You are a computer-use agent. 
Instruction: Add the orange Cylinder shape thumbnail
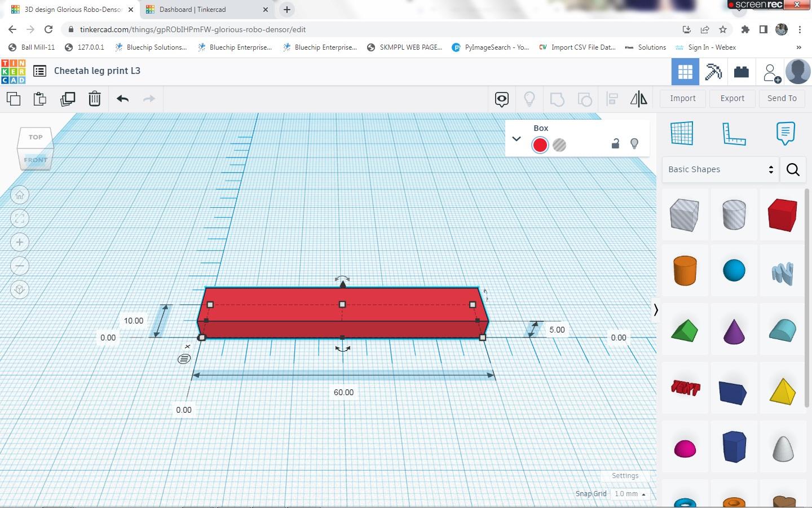coord(685,270)
